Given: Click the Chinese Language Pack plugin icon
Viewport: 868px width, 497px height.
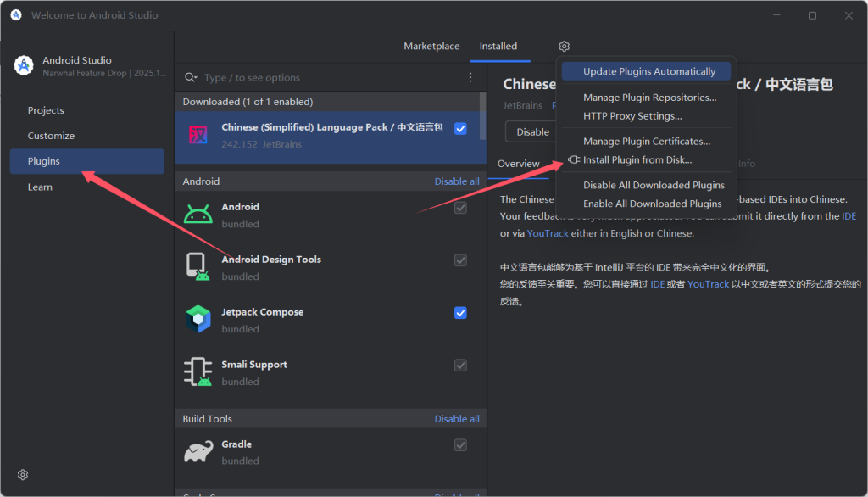Looking at the screenshot, I should tap(198, 135).
